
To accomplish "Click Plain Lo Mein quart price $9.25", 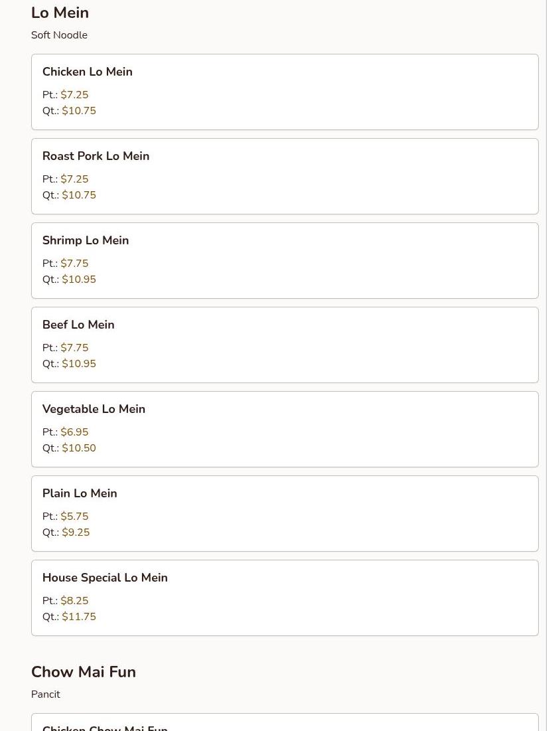I will click(76, 532).
